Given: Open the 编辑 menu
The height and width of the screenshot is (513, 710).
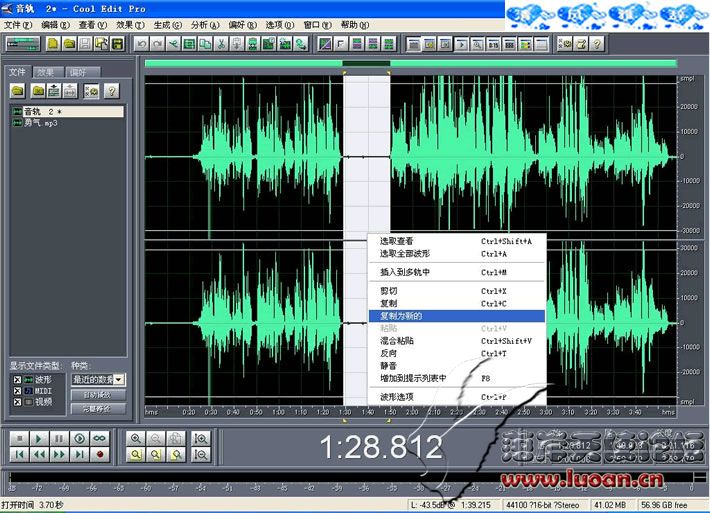Looking at the screenshot, I should point(55,24).
